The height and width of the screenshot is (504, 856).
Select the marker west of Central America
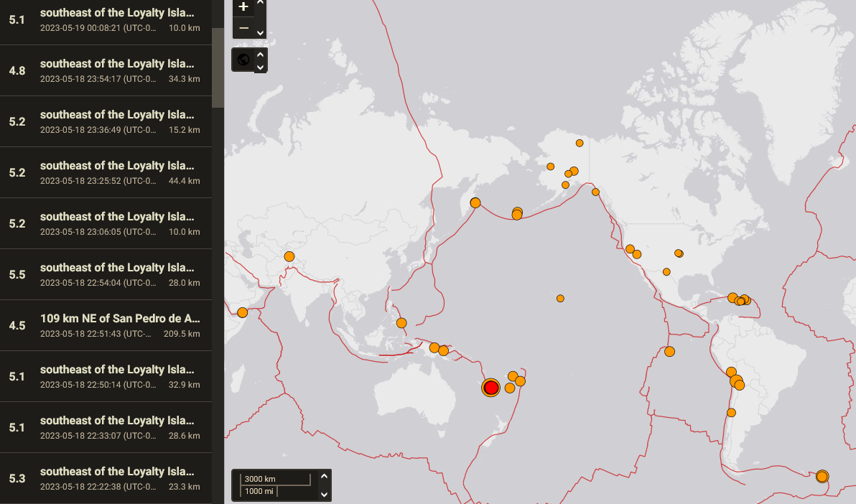(x=669, y=352)
